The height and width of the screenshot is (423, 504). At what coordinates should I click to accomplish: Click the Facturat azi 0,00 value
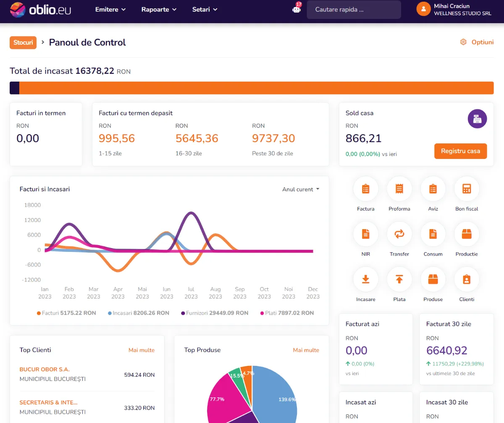click(x=357, y=350)
